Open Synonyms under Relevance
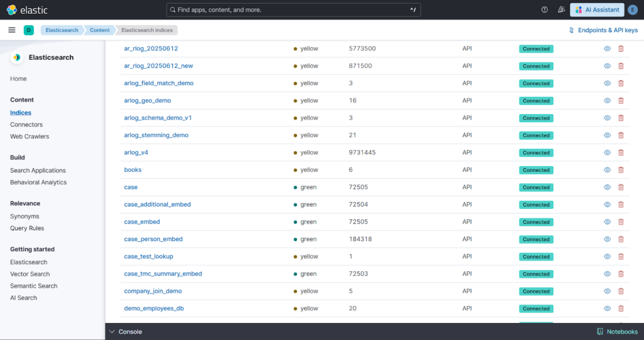 click(25, 217)
